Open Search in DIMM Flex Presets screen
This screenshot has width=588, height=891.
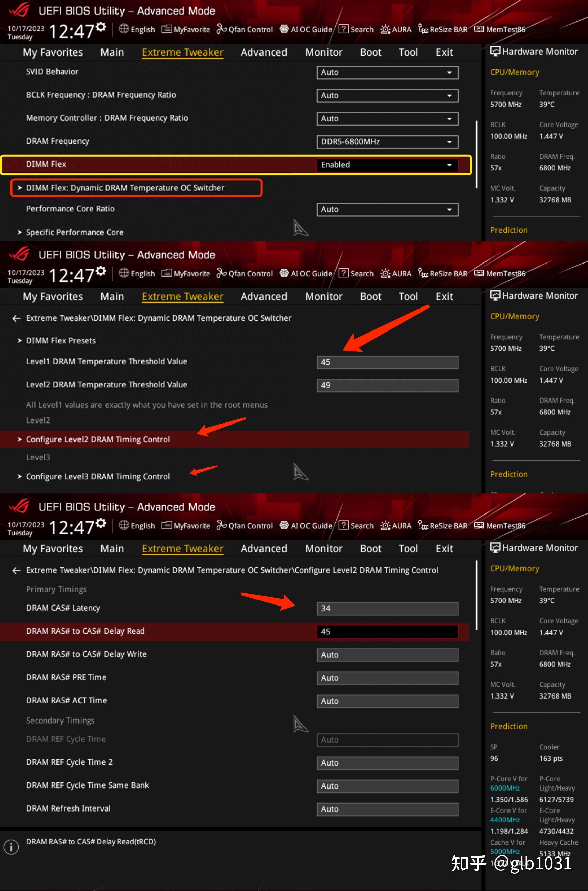coord(356,273)
